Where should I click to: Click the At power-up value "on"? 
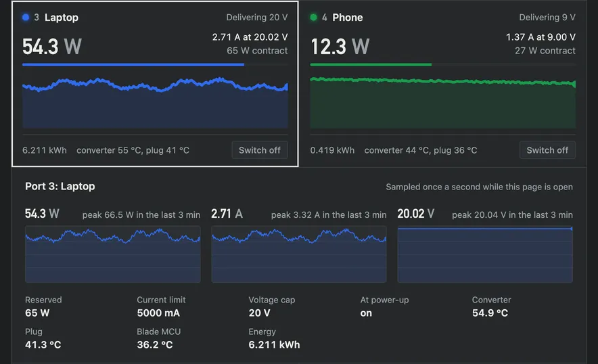[366, 313]
